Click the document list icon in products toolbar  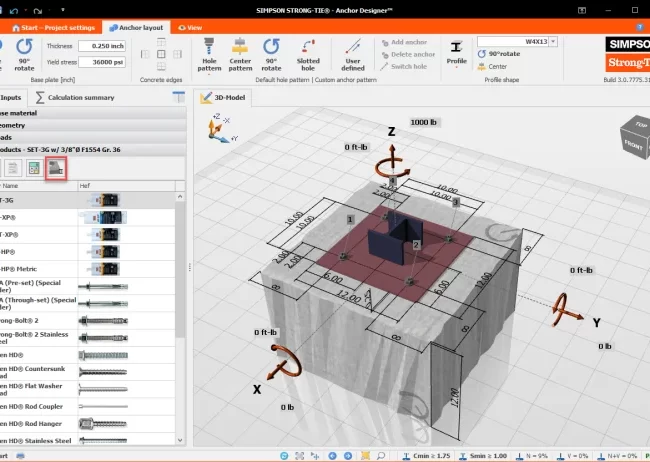coord(13,168)
